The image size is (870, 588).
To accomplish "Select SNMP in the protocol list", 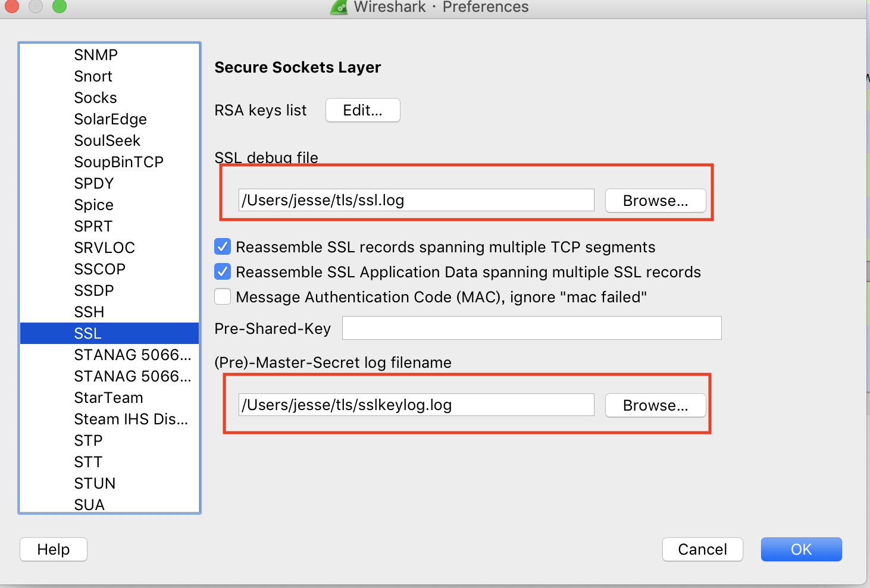I will point(109,55).
